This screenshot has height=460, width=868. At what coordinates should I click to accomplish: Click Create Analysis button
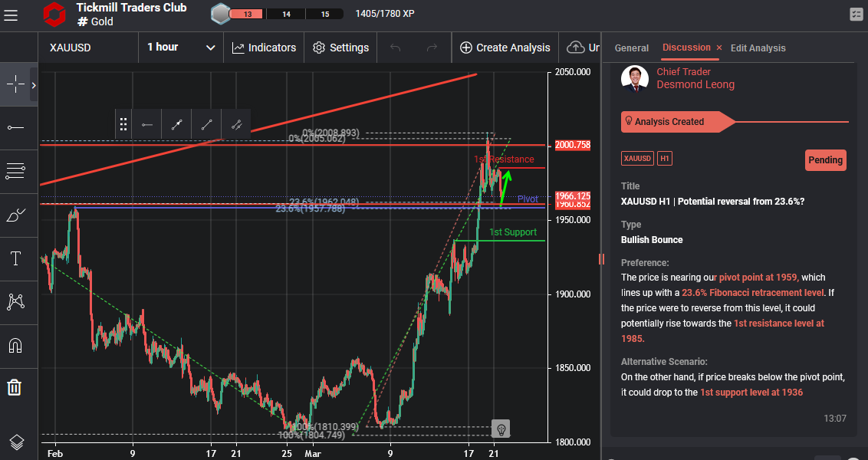[505, 48]
